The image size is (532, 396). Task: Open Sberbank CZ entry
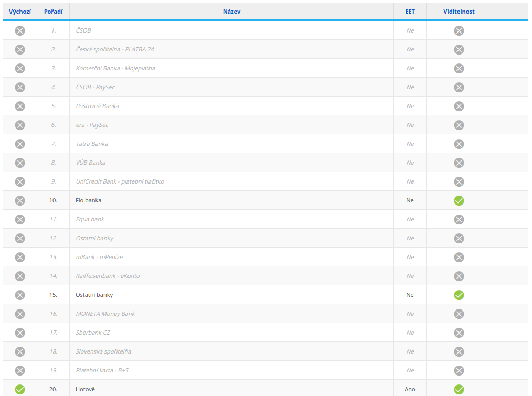tap(93, 333)
